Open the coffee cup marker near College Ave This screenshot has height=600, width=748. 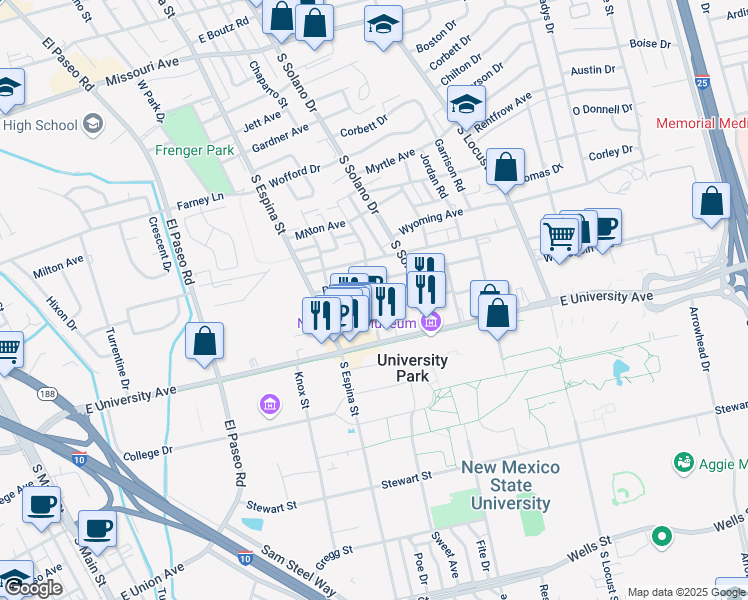point(42,507)
